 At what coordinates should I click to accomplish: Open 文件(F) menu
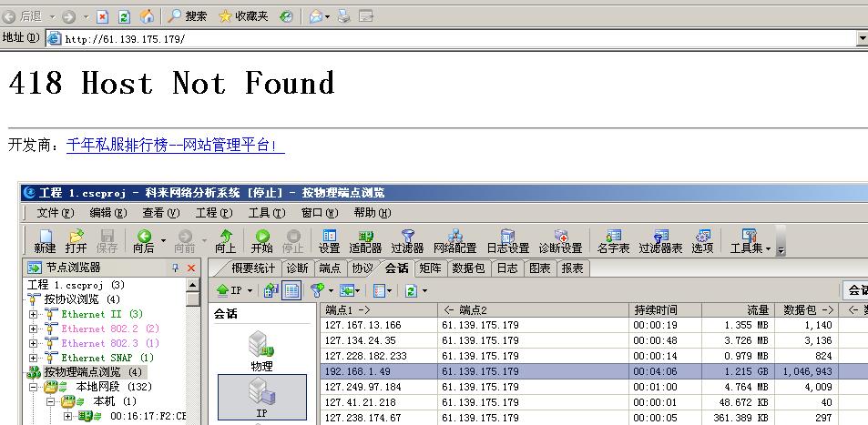click(x=56, y=213)
